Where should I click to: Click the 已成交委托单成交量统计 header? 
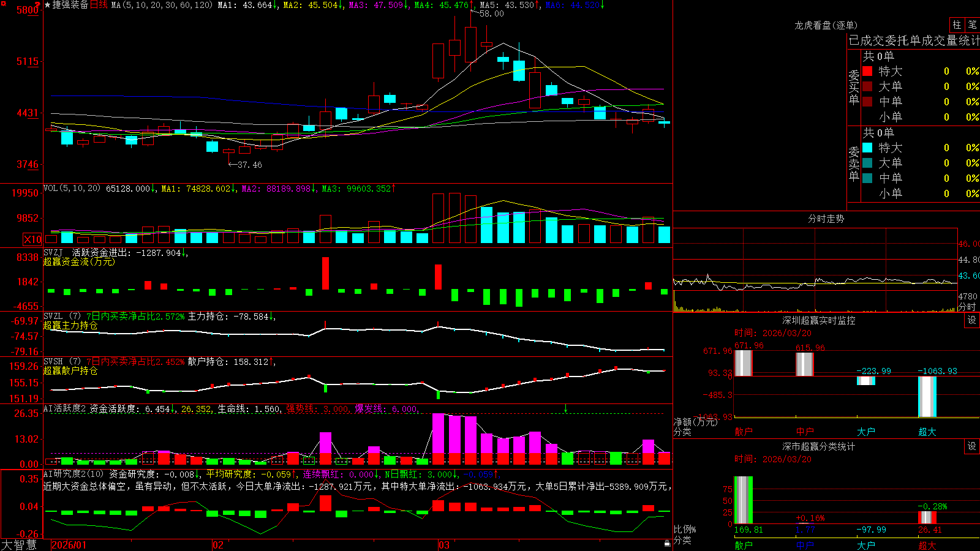pyautogui.click(x=914, y=40)
